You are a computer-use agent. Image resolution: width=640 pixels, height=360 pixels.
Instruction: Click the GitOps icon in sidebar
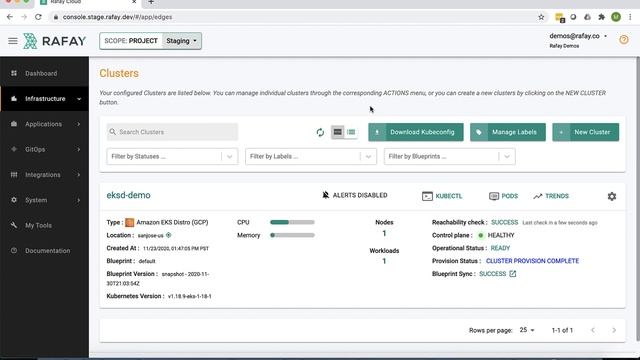coord(14,149)
